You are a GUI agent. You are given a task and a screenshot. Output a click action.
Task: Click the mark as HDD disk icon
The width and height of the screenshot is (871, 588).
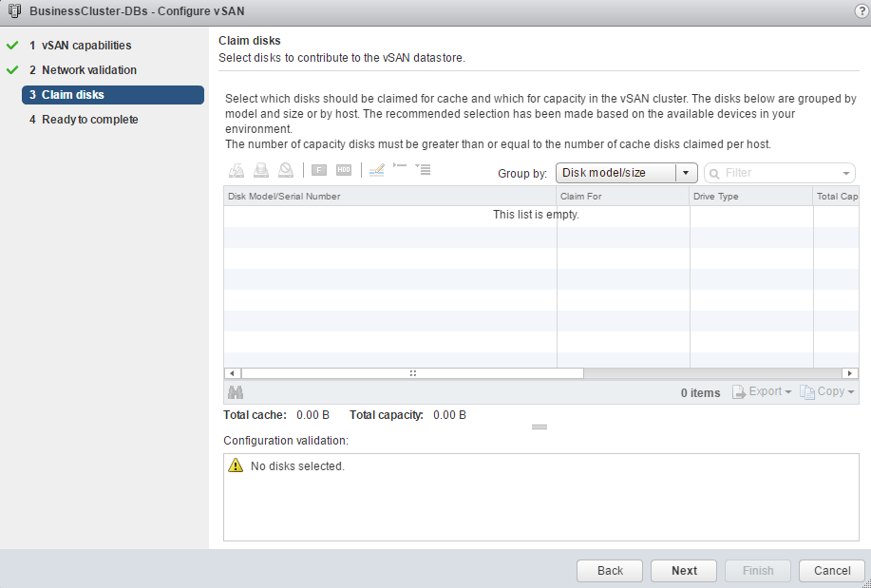[344, 171]
